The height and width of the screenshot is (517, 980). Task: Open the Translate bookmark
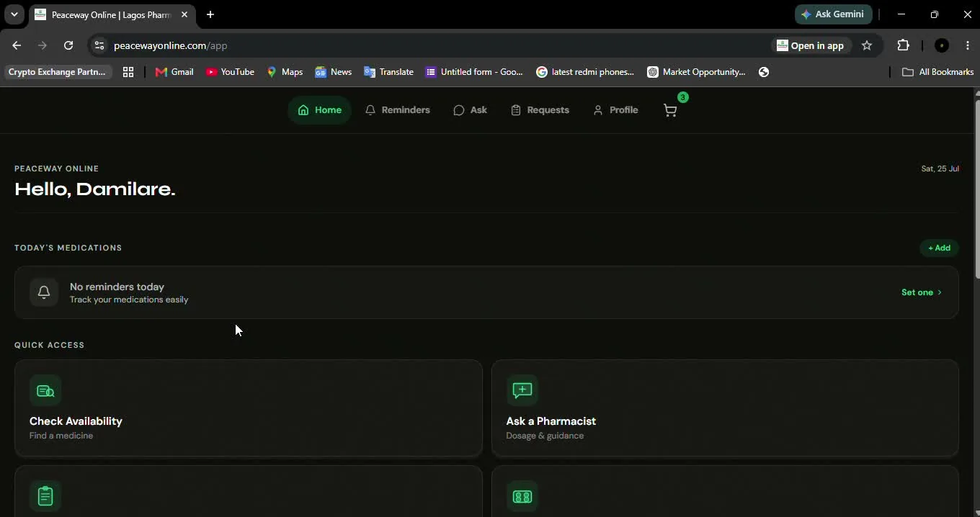pos(389,72)
